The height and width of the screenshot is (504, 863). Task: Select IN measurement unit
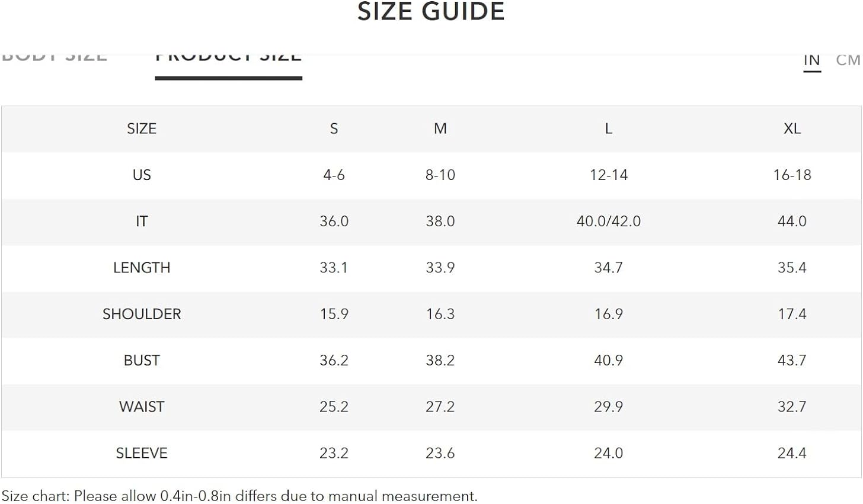[x=811, y=61]
